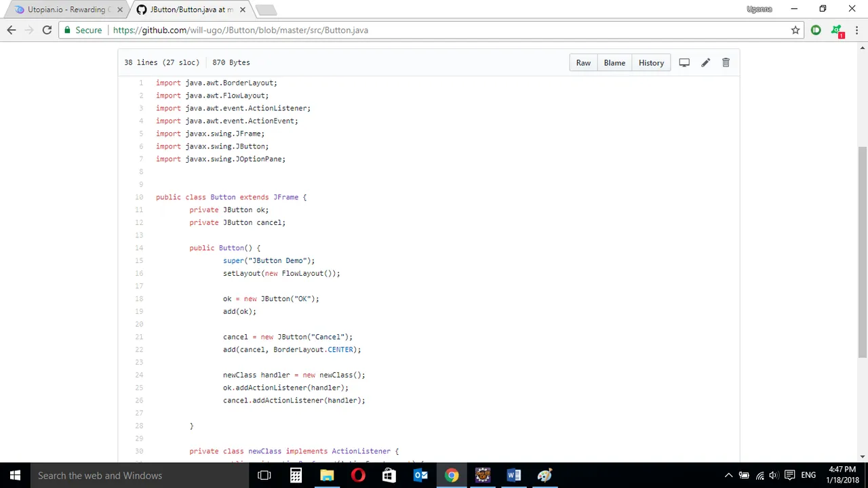Select line number 26 of the code
The width and height of the screenshot is (868, 488).
coord(139,401)
